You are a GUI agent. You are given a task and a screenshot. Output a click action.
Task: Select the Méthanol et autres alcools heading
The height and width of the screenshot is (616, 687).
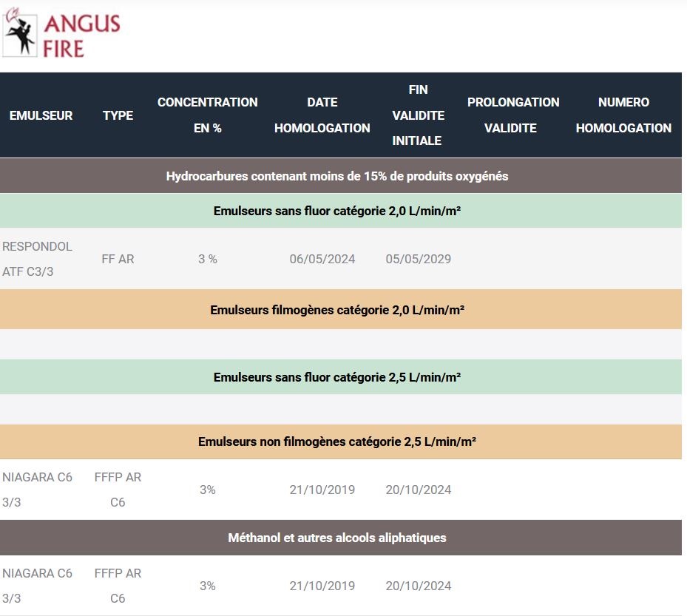point(336,538)
